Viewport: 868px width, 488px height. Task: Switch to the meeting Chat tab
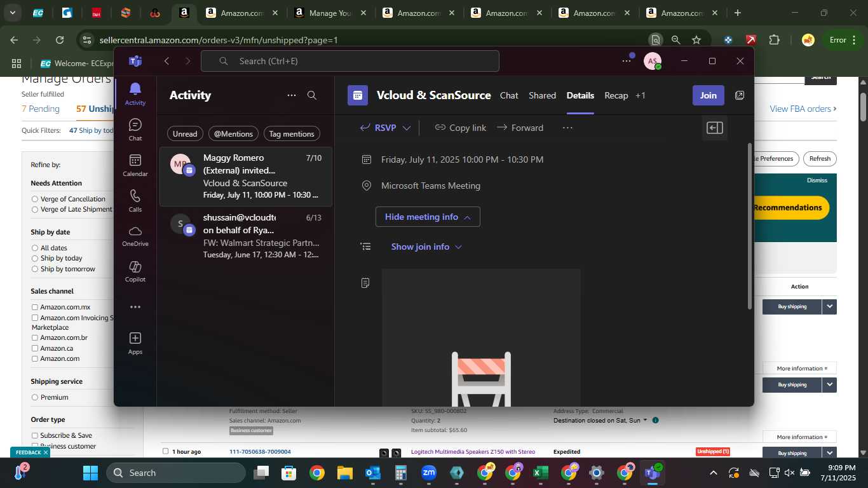(509, 95)
